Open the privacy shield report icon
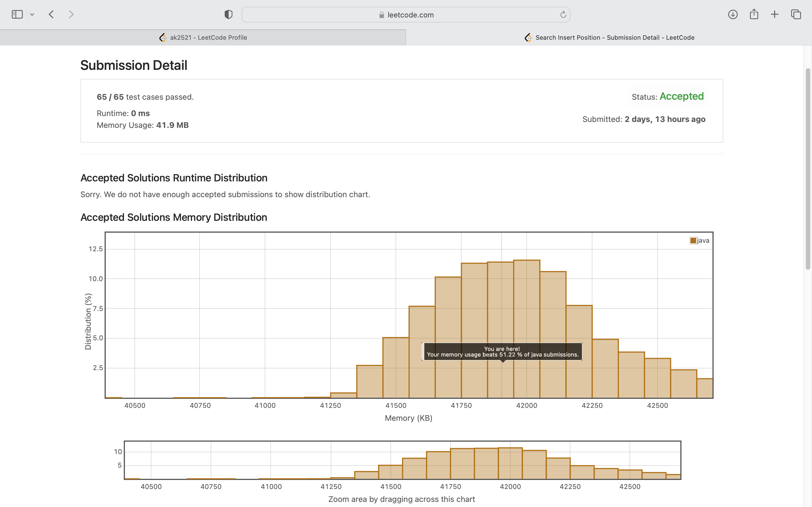This screenshot has width=812, height=507. click(x=228, y=14)
